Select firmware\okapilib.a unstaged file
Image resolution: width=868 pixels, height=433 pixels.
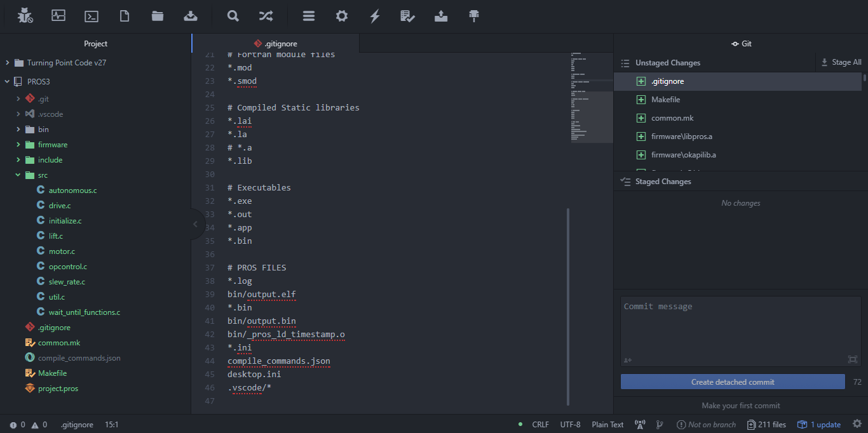(738, 155)
